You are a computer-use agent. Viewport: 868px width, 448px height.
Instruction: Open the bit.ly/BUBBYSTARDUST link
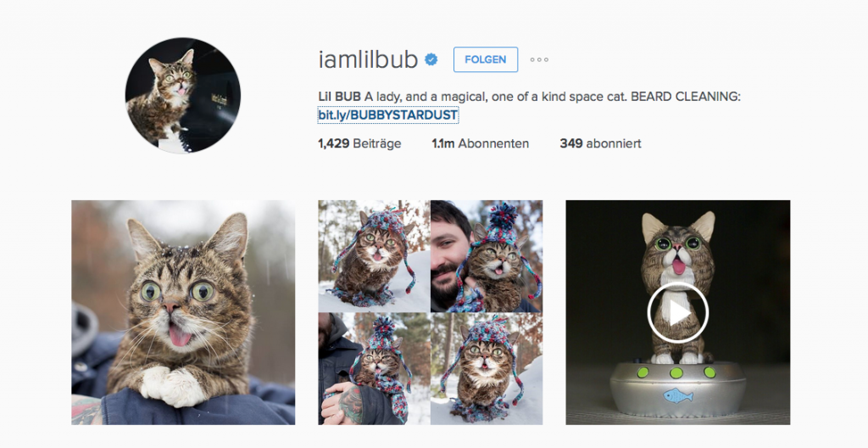click(387, 115)
